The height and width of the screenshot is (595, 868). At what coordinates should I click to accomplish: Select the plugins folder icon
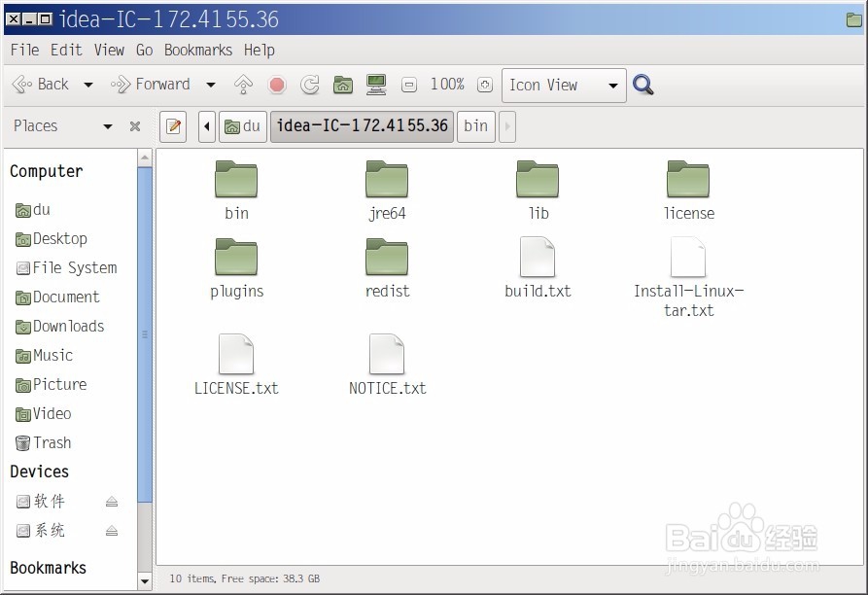236,257
